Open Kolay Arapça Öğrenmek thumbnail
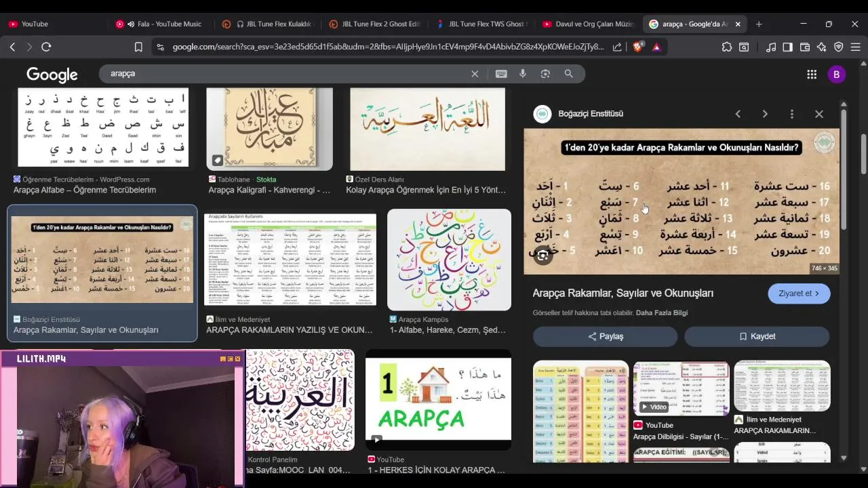The height and width of the screenshot is (488, 868). point(427,129)
